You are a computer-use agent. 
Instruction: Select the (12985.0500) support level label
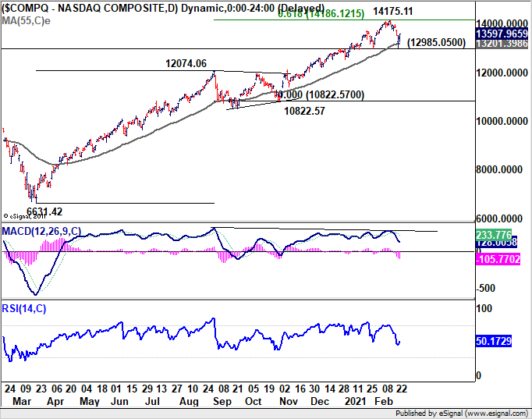pos(436,42)
